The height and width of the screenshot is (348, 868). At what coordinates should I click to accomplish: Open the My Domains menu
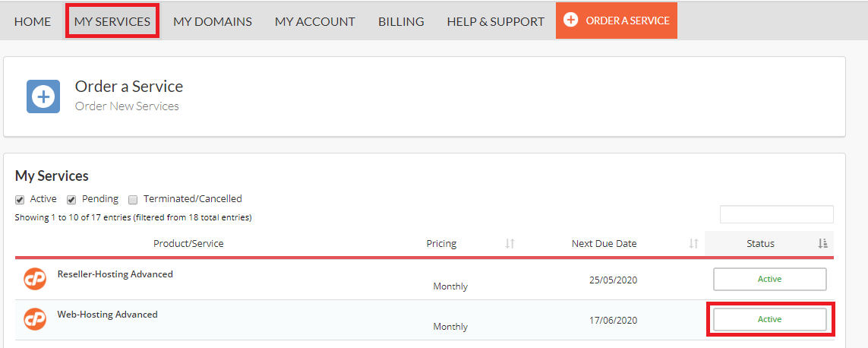(x=213, y=21)
